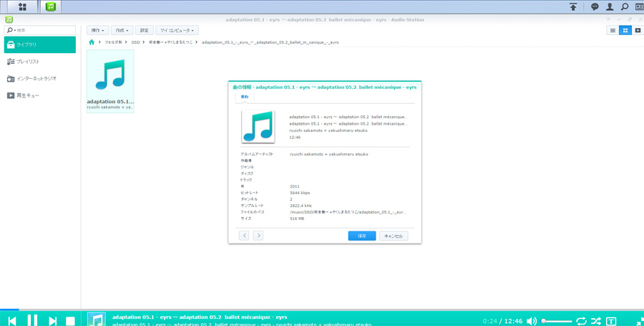Switch to the player view mode
Screen dimensions: 644x326
click(638, 30)
